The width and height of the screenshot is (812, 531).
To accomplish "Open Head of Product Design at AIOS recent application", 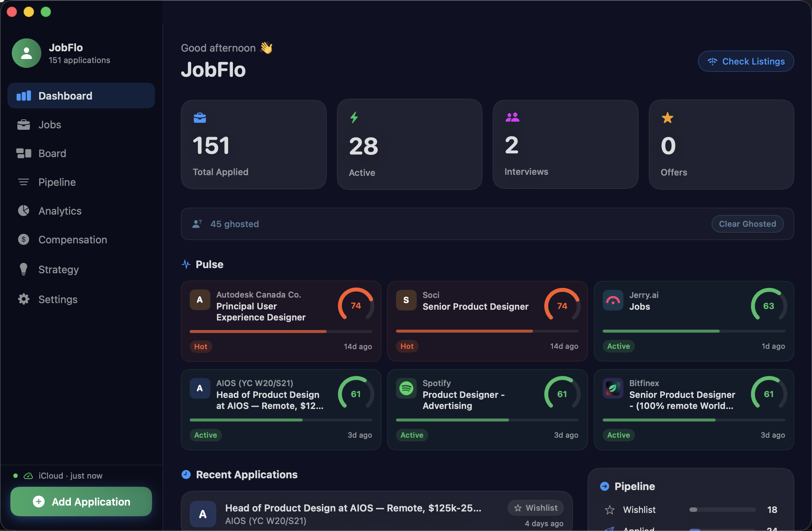I will click(376, 511).
